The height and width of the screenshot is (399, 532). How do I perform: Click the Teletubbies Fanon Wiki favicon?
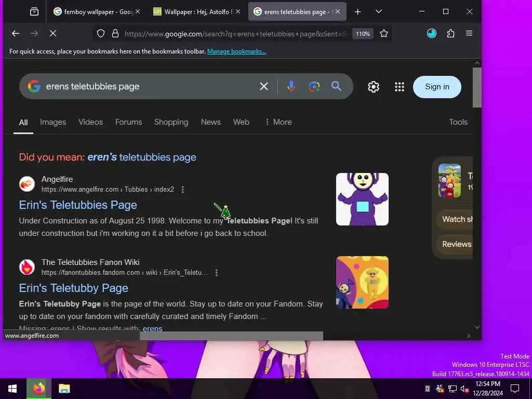27,267
